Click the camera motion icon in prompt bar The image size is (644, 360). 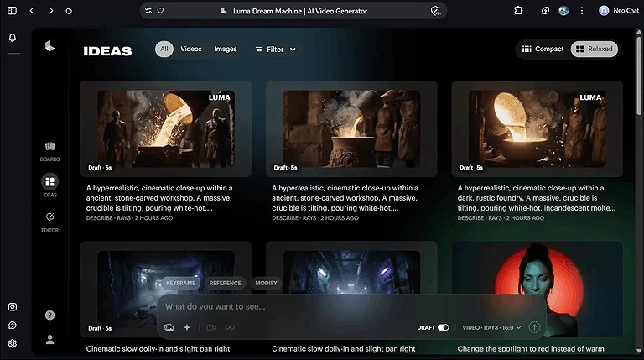211,327
